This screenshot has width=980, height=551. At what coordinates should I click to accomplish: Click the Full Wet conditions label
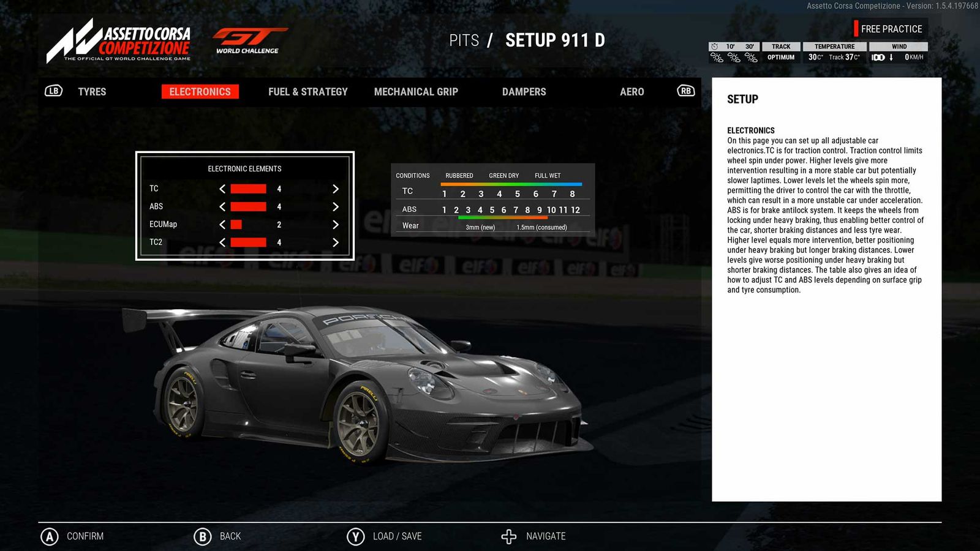[x=548, y=176]
